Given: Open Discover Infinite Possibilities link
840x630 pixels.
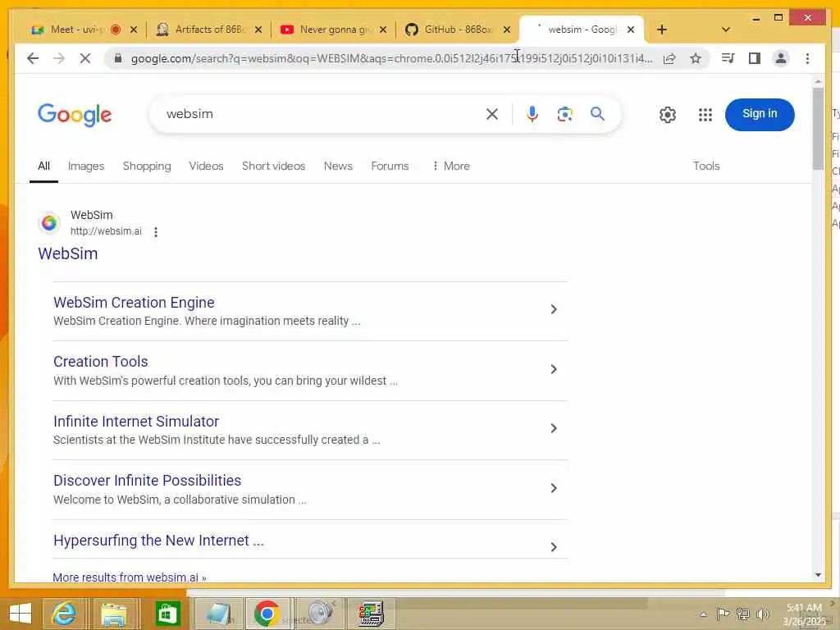Looking at the screenshot, I should click(148, 481).
